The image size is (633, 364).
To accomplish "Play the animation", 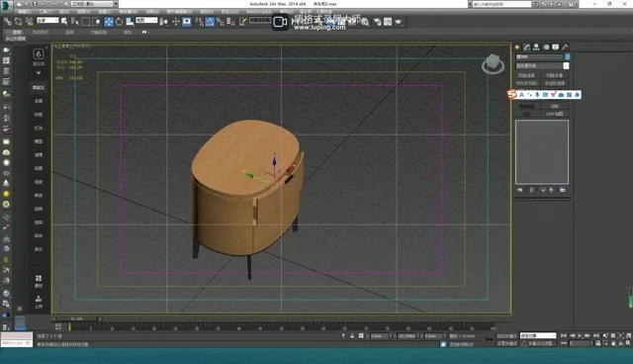I will point(581,335).
